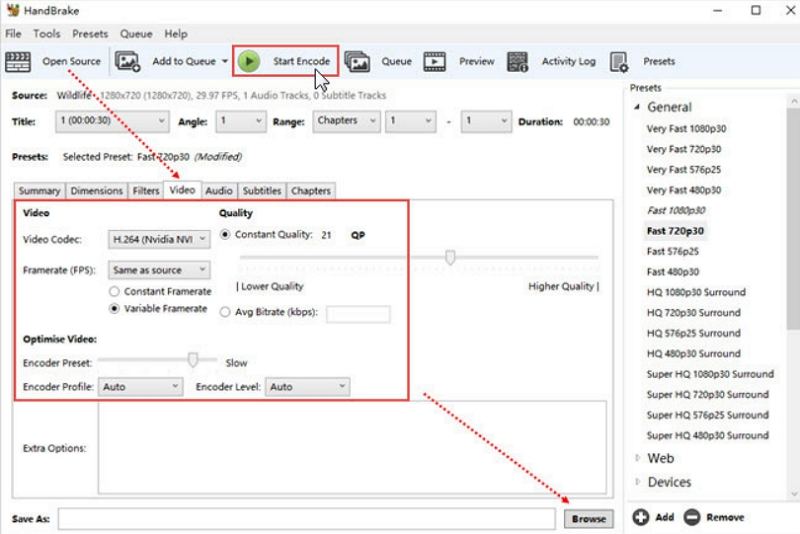Expand the Devices presets group

[x=637, y=481]
